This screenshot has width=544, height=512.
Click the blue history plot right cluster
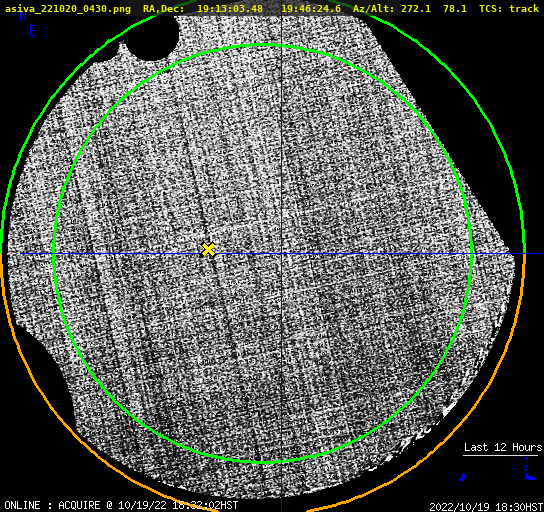tap(528, 470)
